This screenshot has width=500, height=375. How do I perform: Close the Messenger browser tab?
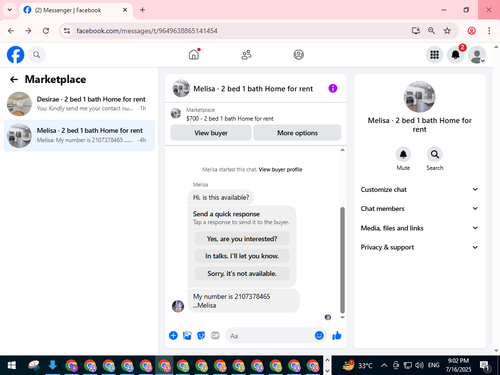[125, 10]
